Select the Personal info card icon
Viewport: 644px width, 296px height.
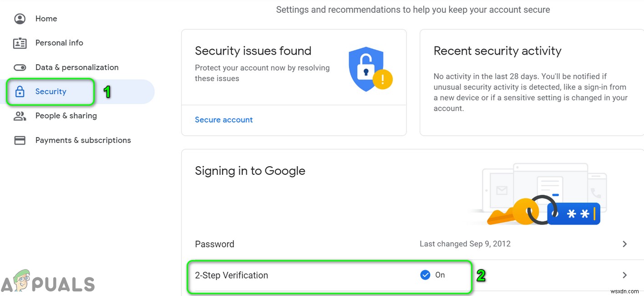20,42
